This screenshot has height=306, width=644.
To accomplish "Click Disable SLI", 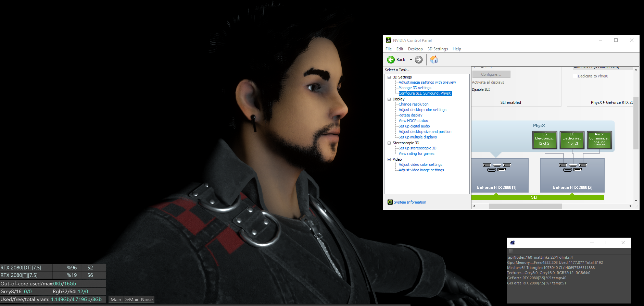I will point(481,89).
